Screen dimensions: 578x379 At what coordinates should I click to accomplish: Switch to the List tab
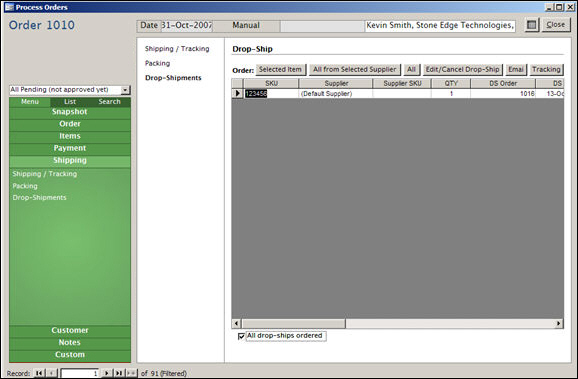[x=70, y=101]
